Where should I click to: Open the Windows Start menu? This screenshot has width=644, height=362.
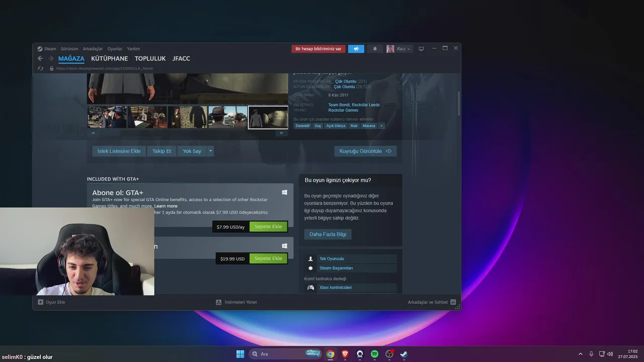click(x=240, y=354)
